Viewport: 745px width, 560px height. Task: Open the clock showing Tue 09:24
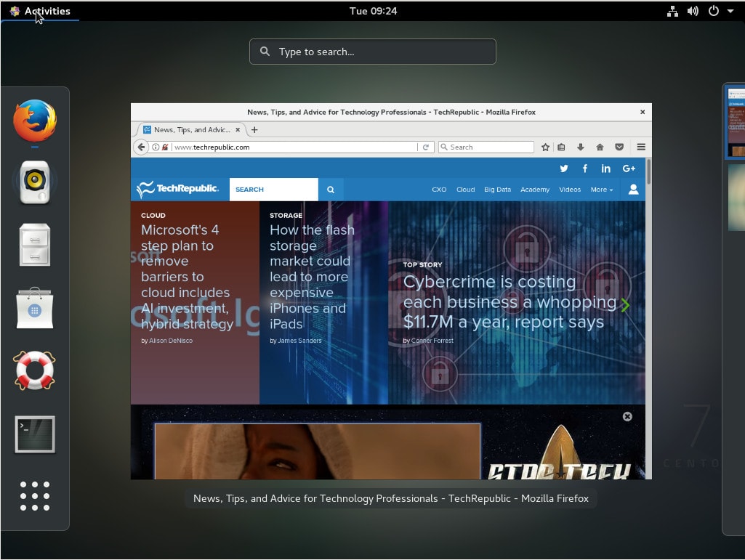pyautogui.click(x=373, y=11)
